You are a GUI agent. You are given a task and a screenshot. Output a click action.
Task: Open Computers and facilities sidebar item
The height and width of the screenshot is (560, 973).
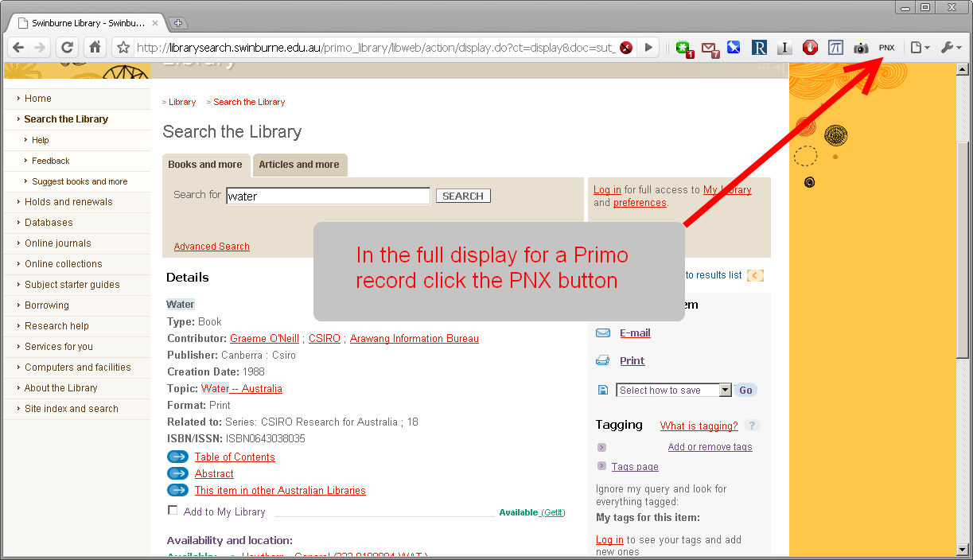(x=78, y=367)
